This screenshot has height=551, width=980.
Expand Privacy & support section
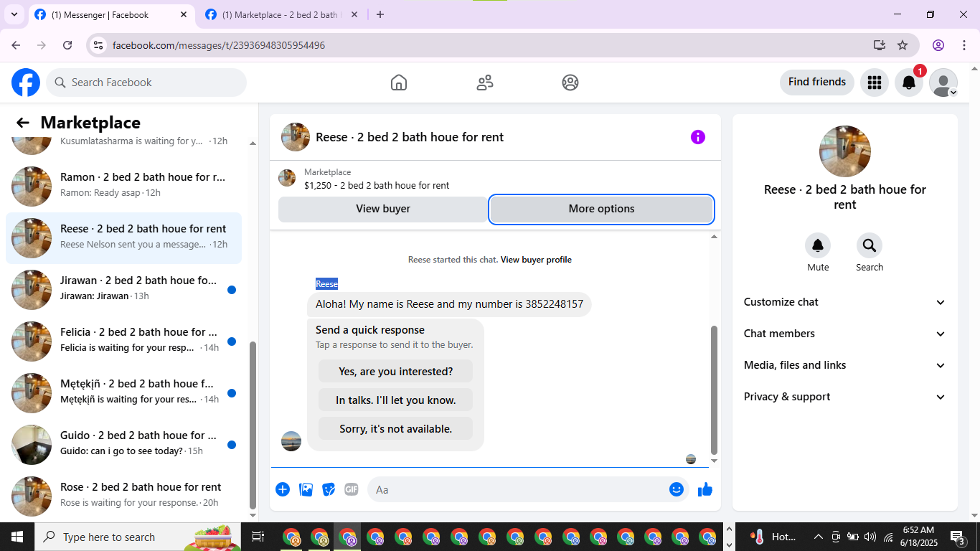click(845, 397)
